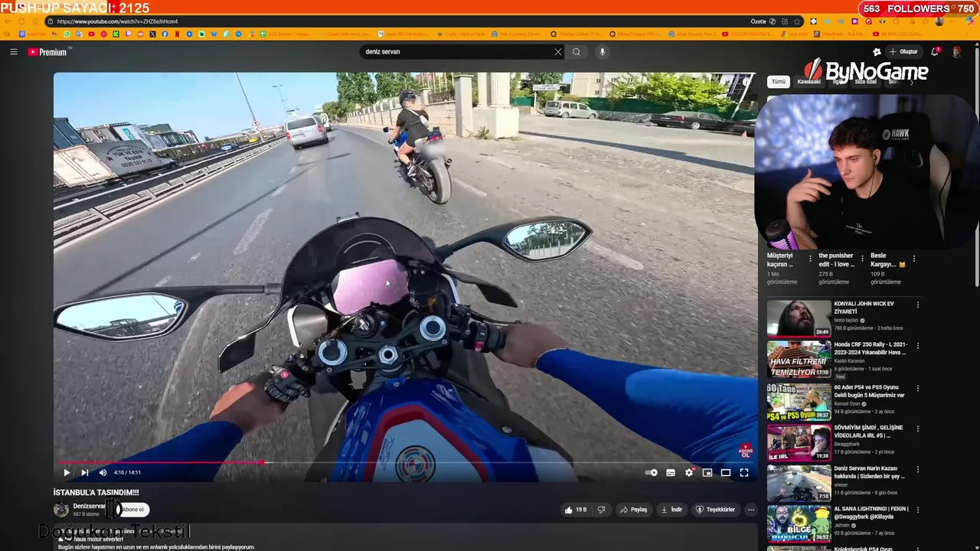The image size is (980, 551).
Task: Select the Tümü filter chip
Action: [779, 81]
